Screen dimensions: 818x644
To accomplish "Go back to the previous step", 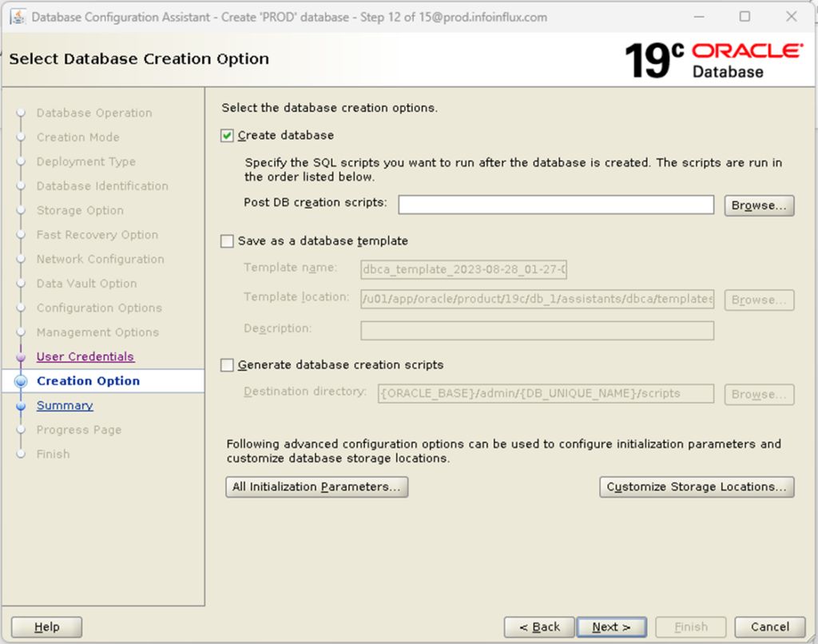I will click(x=539, y=626).
